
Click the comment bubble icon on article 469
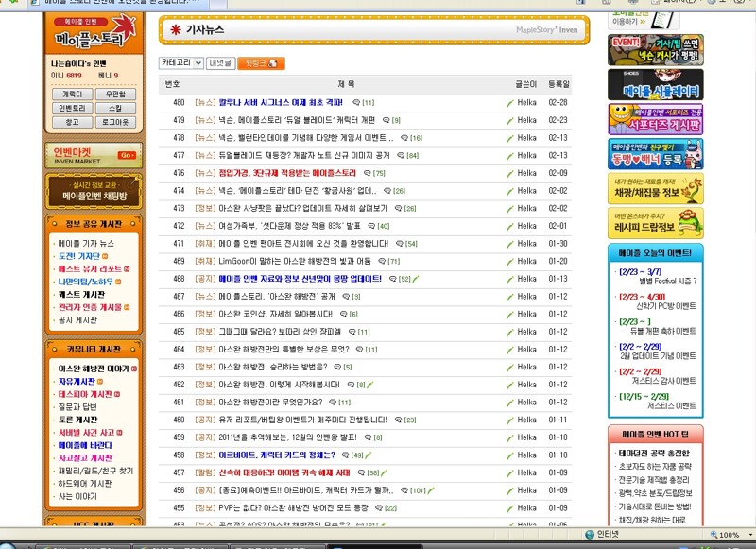point(382,261)
